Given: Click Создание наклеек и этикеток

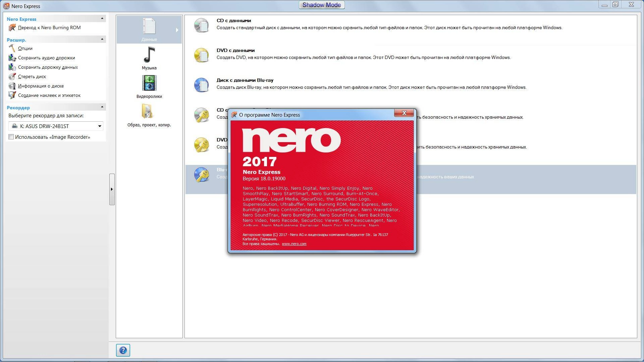Looking at the screenshot, I should pyautogui.click(x=49, y=95).
